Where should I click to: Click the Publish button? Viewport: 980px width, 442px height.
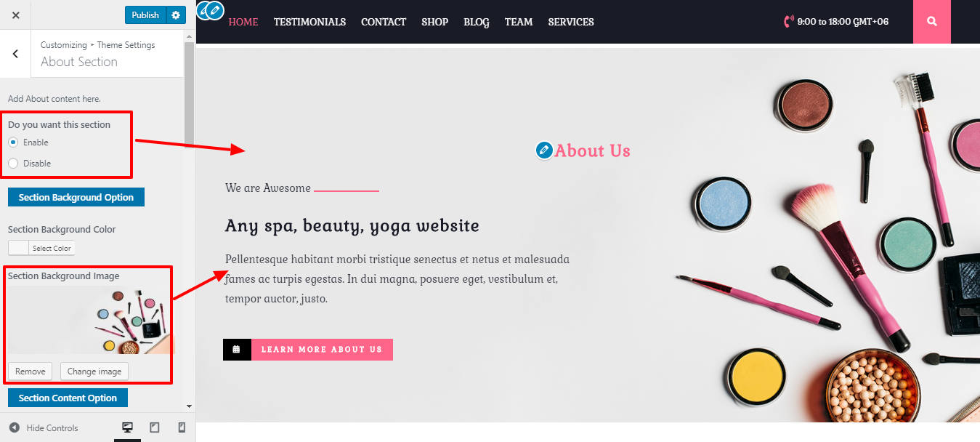pyautogui.click(x=145, y=15)
